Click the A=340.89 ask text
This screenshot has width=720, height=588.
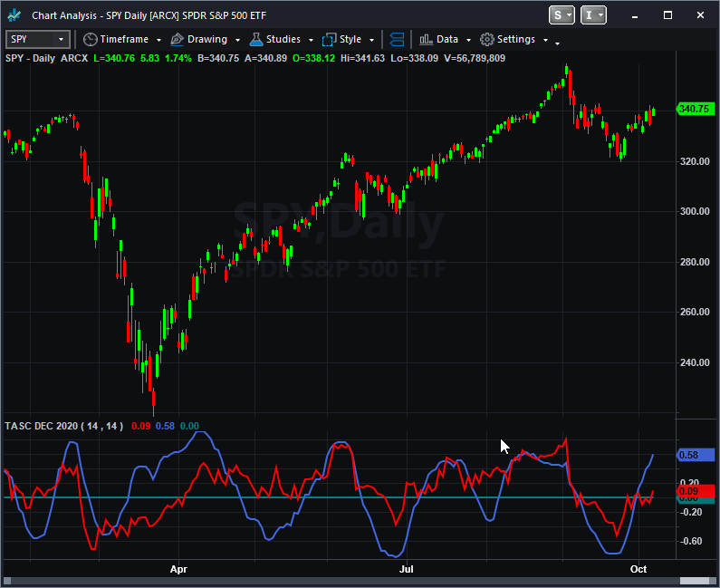265,58
